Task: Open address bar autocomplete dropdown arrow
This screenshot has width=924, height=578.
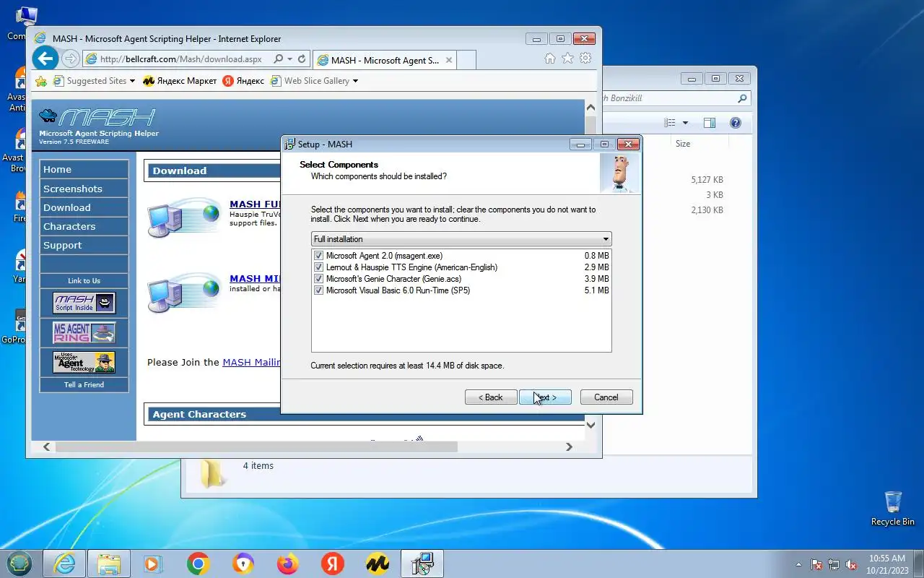Action: [290, 59]
